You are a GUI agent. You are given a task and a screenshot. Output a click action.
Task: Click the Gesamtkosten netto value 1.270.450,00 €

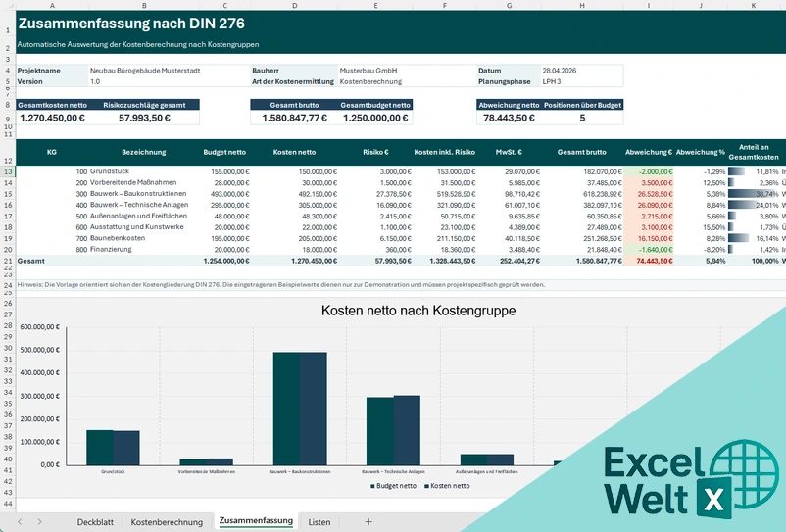52,118
